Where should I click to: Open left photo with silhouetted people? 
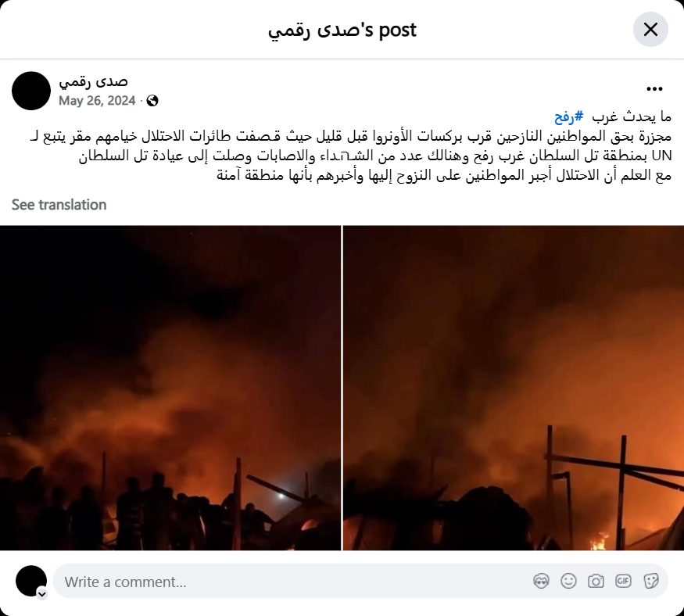170,388
